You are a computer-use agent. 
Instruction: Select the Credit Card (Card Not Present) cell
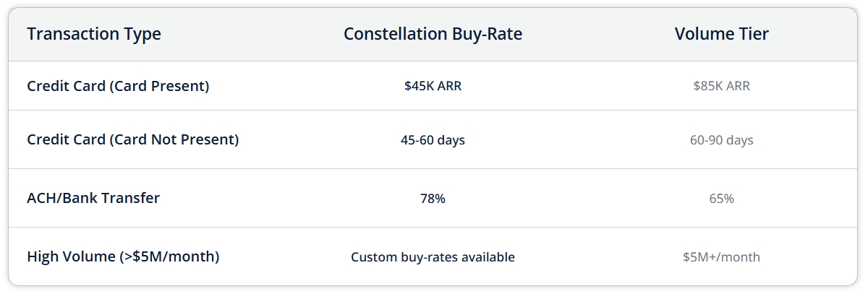[132, 139]
